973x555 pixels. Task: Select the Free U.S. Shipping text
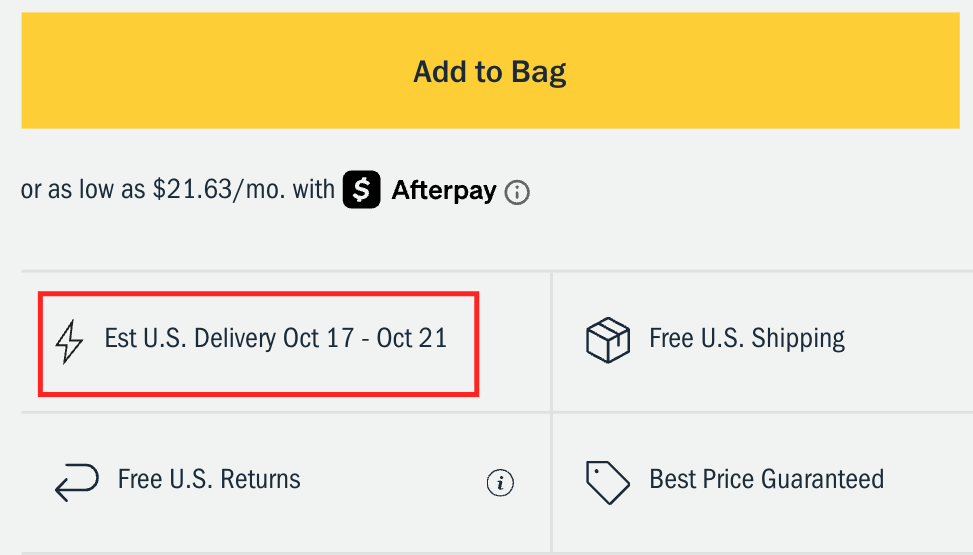(x=747, y=339)
